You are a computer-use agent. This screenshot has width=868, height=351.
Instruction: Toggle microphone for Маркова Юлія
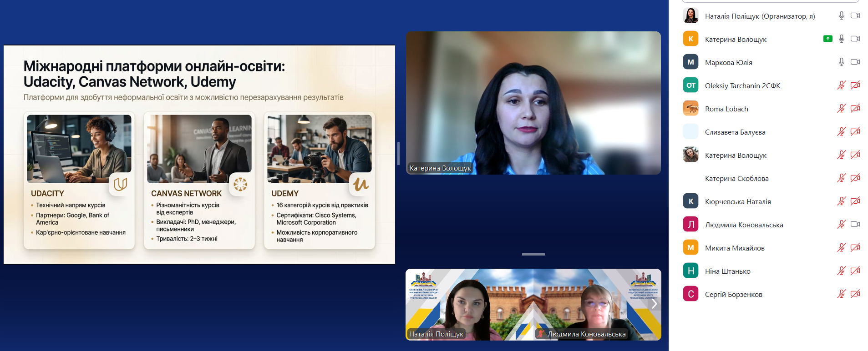841,62
